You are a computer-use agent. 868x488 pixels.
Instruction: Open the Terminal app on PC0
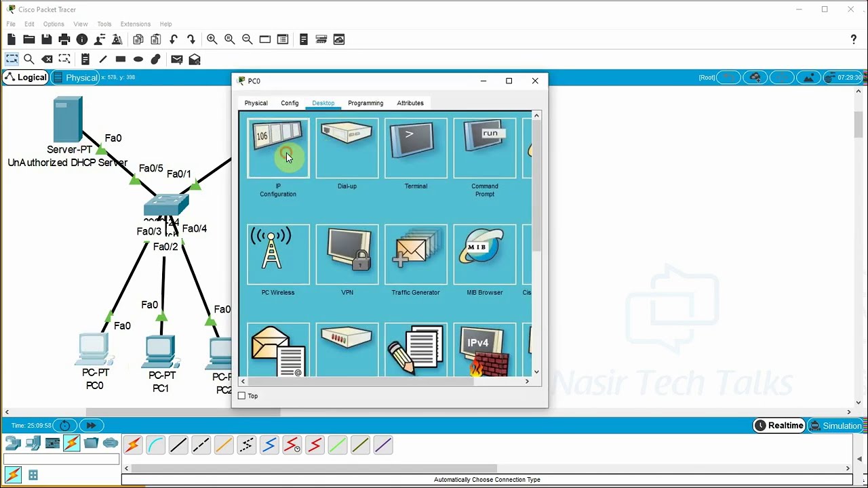coord(416,148)
